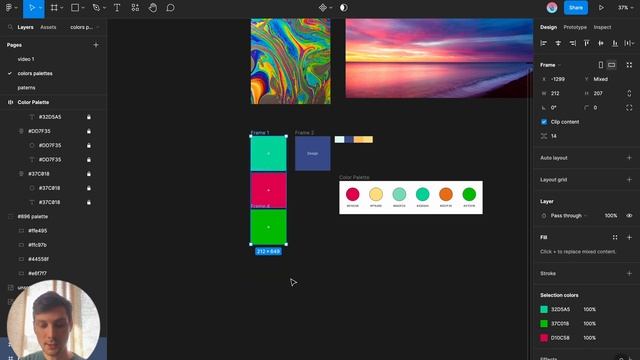Click the Align horizontal centers icon
The height and width of the screenshot is (360, 640).
point(558,43)
